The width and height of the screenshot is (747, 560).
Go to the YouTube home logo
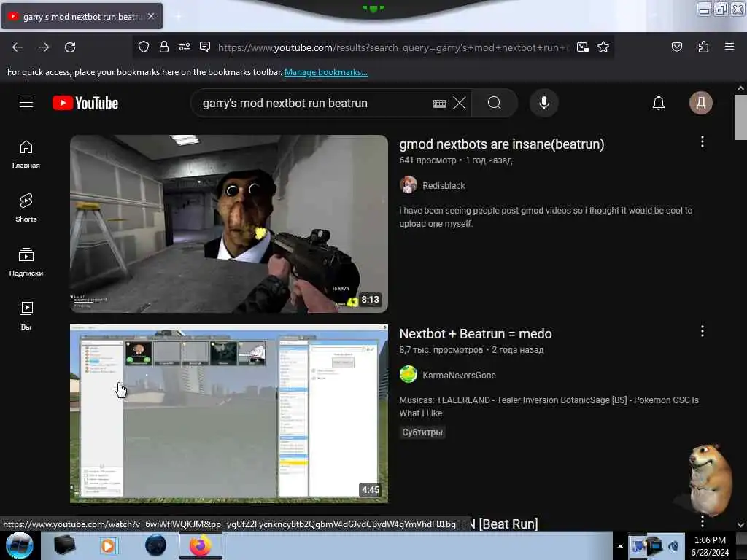click(x=85, y=103)
